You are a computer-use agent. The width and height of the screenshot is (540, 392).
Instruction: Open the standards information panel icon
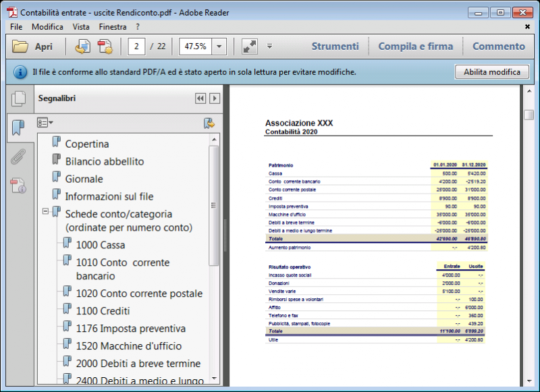click(x=19, y=185)
